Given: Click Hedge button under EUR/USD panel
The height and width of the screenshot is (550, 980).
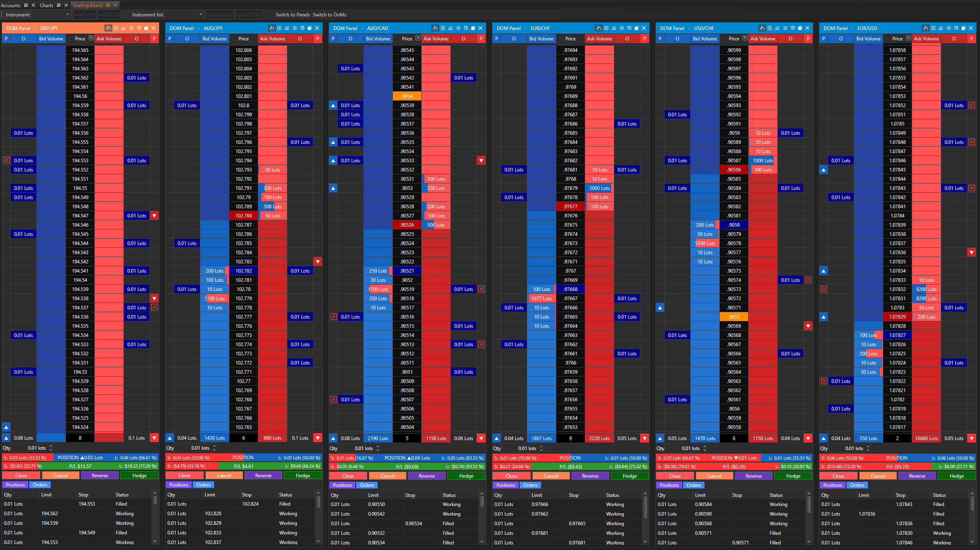Looking at the screenshot, I should 956,476.
